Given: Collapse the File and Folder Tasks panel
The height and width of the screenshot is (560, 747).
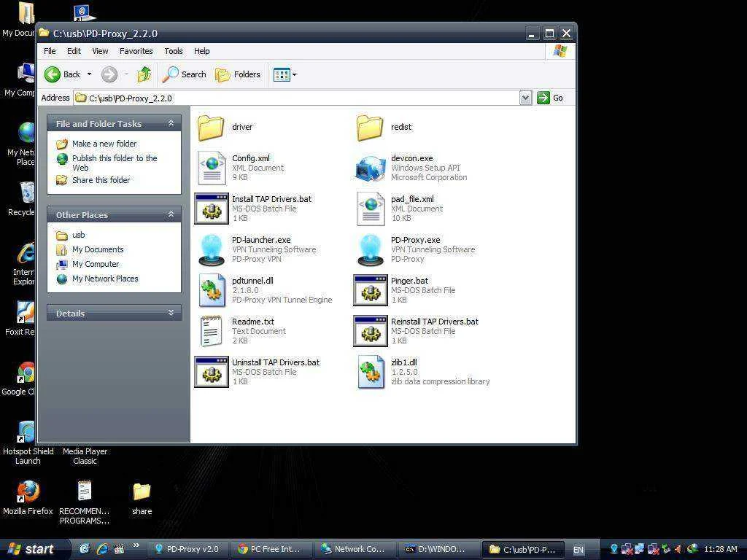Looking at the screenshot, I should tap(171, 123).
